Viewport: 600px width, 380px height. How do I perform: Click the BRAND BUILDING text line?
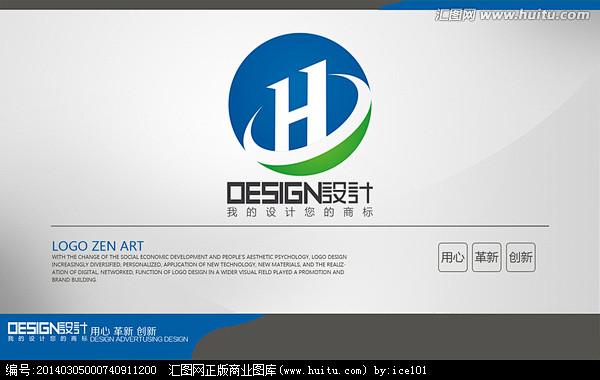tap(74, 280)
